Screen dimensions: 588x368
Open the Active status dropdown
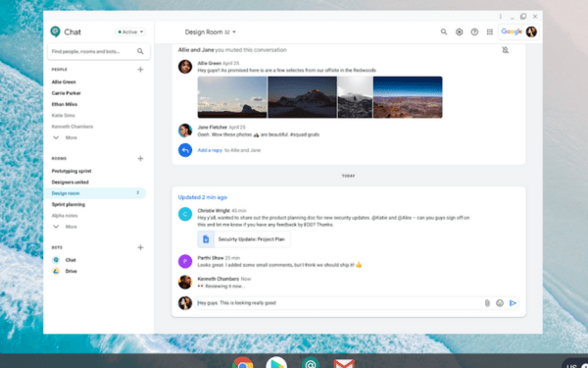(x=130, y=32)
